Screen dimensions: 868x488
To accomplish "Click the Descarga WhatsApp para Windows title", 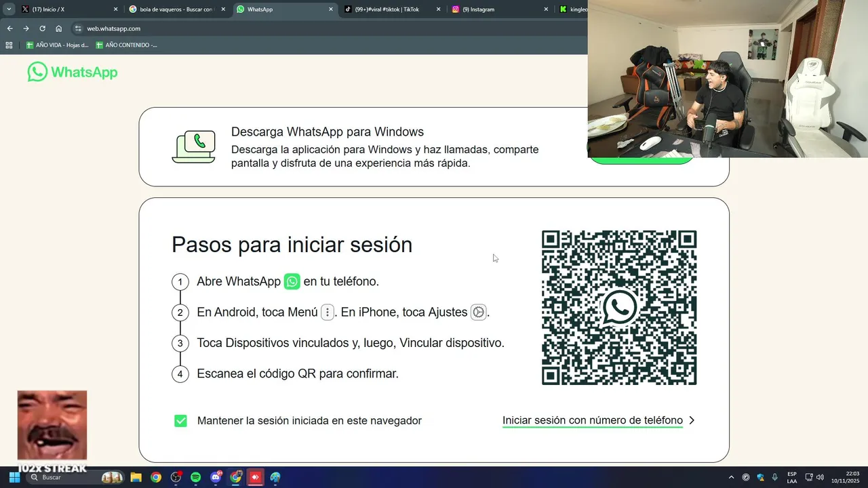I will point(328,131).
